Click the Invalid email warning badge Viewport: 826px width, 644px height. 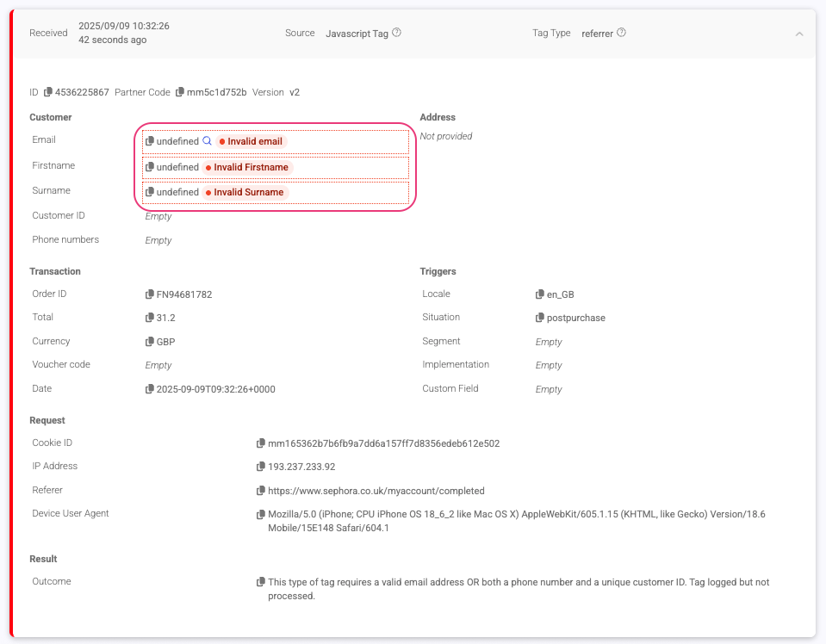[x=251, y=141]
